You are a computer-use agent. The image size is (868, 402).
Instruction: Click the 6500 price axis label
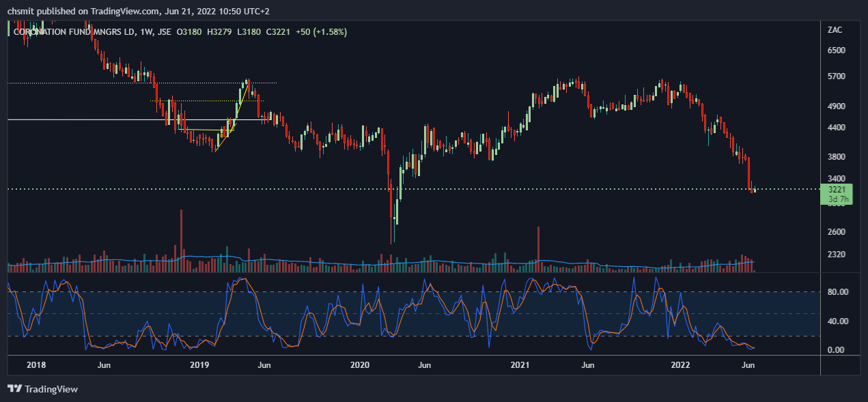tap(837, 51)
